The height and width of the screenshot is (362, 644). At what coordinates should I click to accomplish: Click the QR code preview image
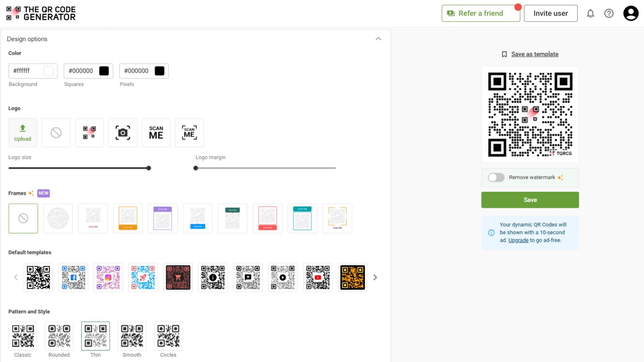[530, 114]
